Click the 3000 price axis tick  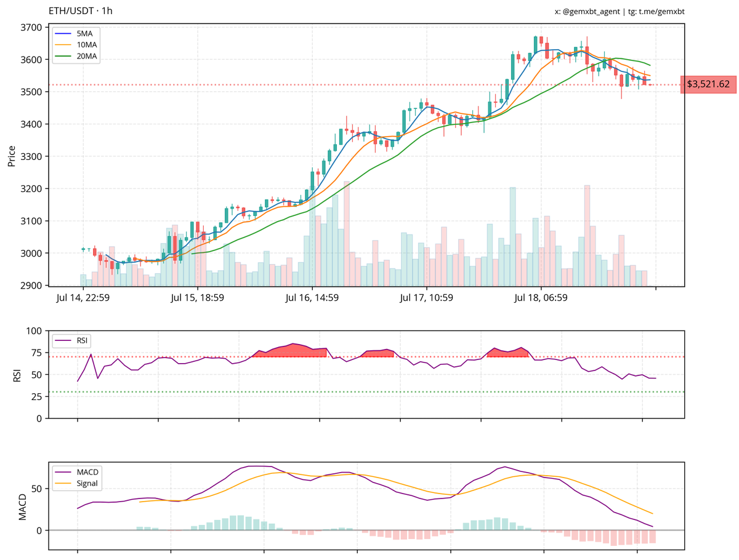tap(31, 254)
